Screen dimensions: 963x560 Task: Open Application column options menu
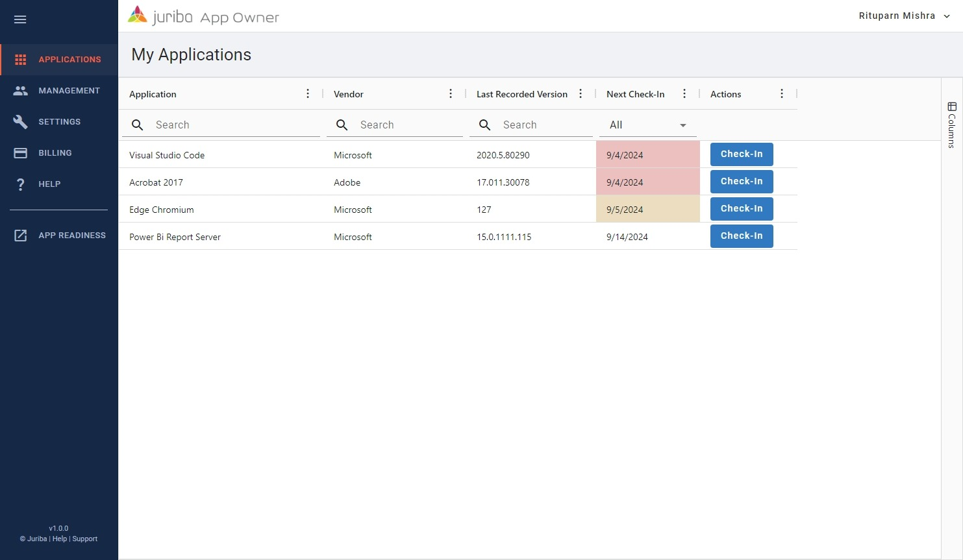click(308, 94)
